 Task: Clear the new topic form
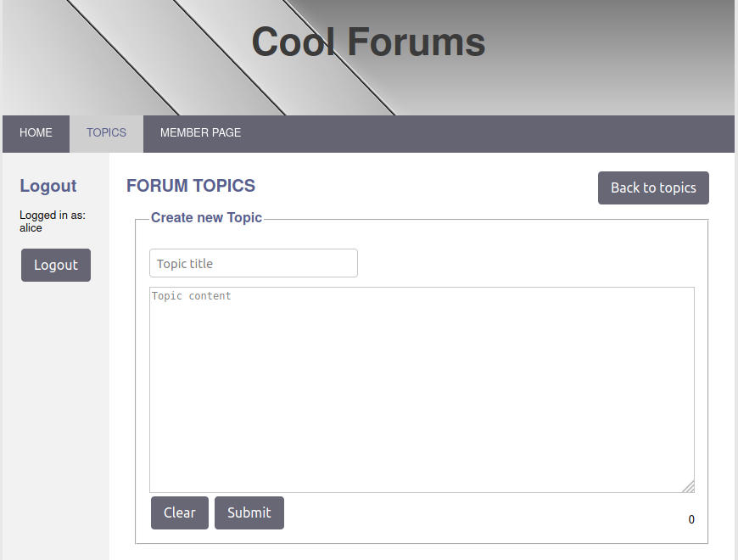pyautogui.click(x=180, y=512)
